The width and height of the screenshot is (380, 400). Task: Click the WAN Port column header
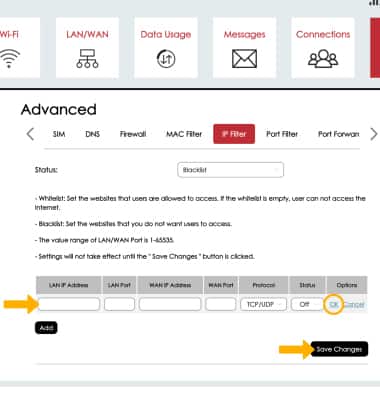tap(221, 285)
